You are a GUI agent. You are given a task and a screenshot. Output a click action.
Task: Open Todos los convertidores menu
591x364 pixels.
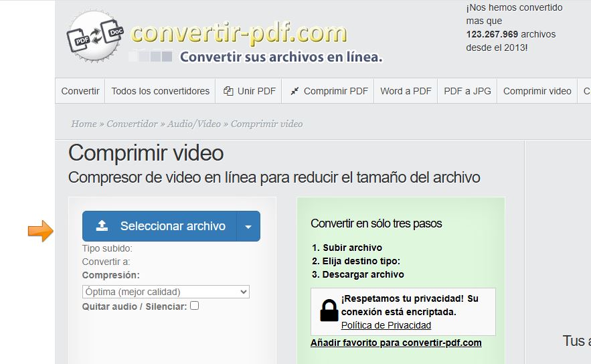tap(160, 91)
